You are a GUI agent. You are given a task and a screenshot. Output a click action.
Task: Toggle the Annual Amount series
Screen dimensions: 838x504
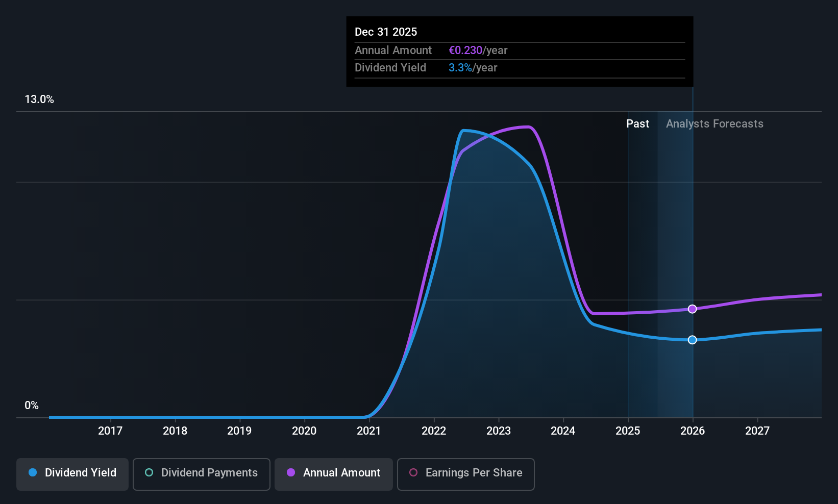point(334,474)
